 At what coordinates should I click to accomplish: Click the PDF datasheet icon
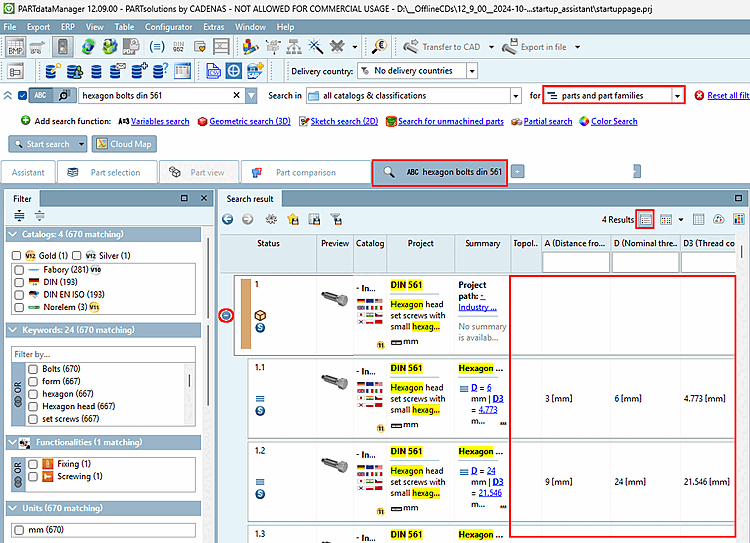click(131, 47)
